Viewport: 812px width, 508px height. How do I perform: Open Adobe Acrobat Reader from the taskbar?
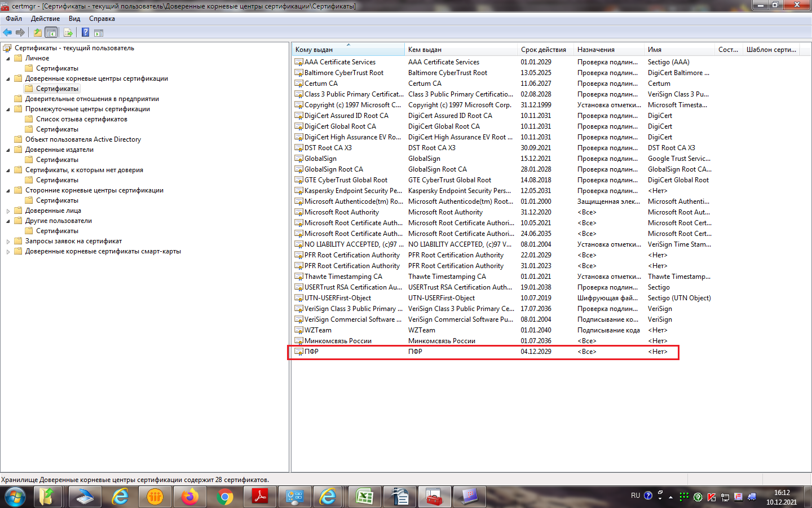point(260,497)
